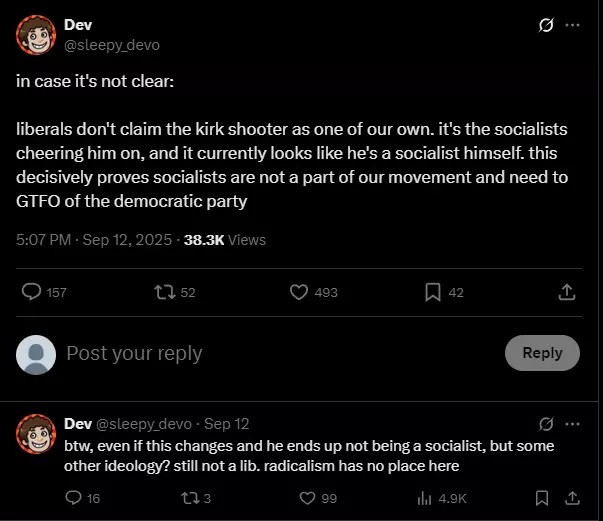Viewport: 603px width, 521px height.
Task: Share the follow-up reply tweet
Action: click(572, 498)
